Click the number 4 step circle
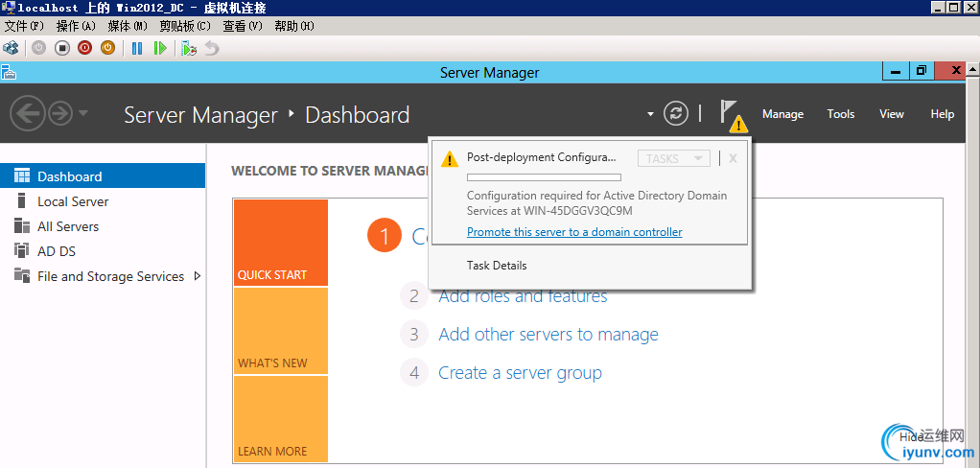 pyautogui.click(x=413, y=373)
